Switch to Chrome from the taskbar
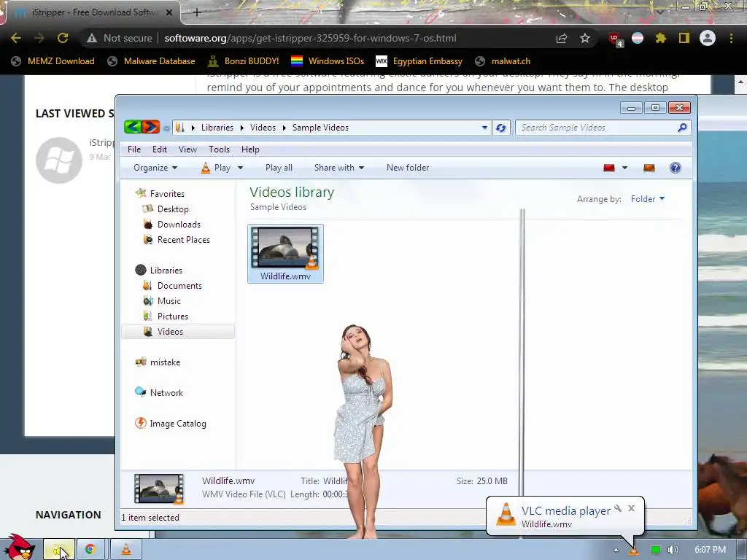The width and height of the screenshot is (747, 560). tap(90, 549)
